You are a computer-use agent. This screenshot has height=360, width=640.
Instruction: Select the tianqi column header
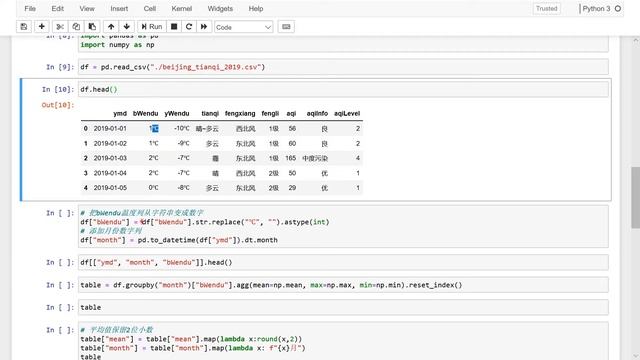tap(210, 113)
